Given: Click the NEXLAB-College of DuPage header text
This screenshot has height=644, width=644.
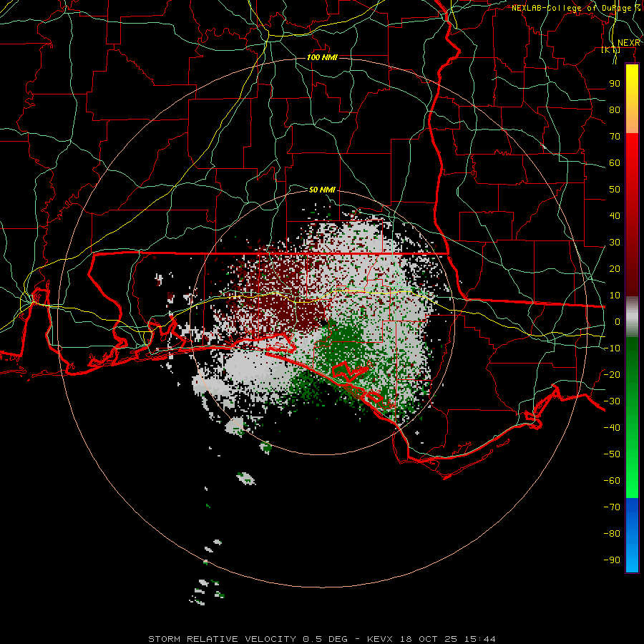Looking at the screenshot, I should (576, 8).
